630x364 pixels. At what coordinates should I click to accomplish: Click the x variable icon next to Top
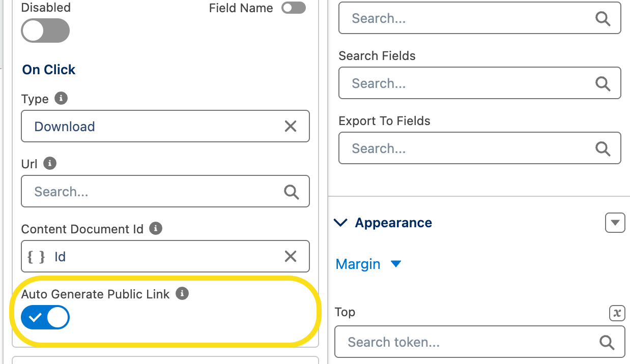(617, 313)
